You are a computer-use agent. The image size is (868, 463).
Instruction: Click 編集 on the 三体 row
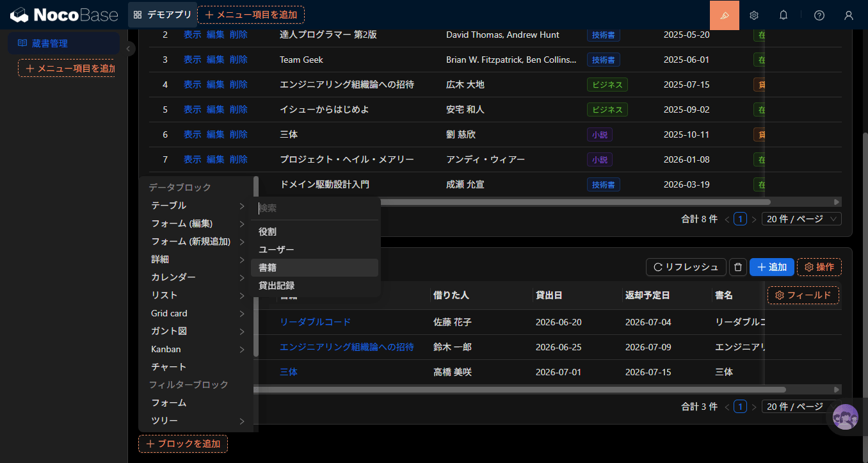pos(216,134)
